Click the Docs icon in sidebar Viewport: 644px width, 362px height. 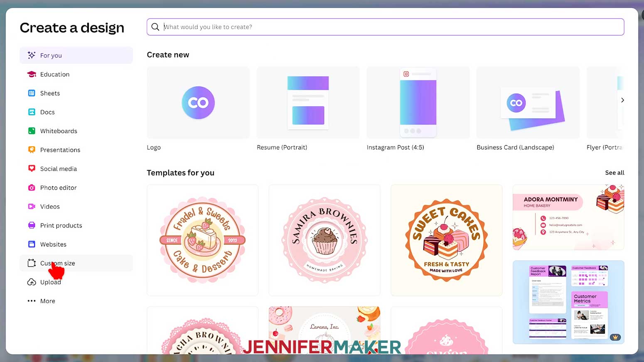click(x=32, y=112)
